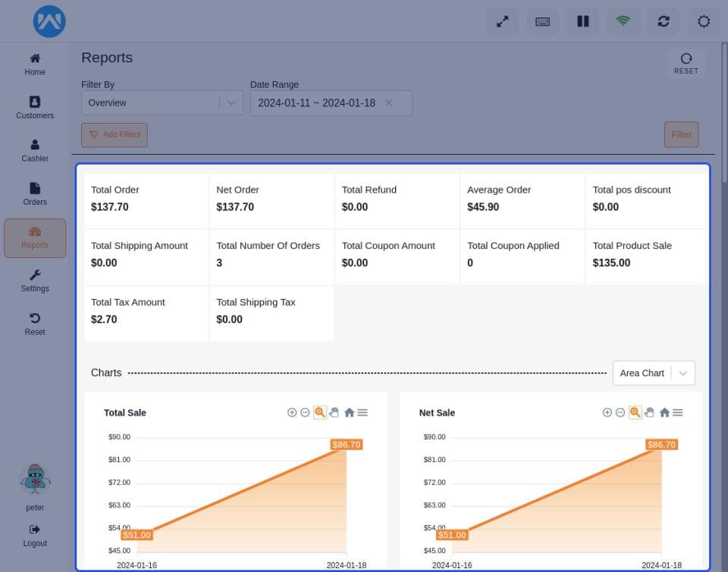Viewport: 728px width, 572px height.
Task: Click Reset in the sidebar
Action: (35, 324)
